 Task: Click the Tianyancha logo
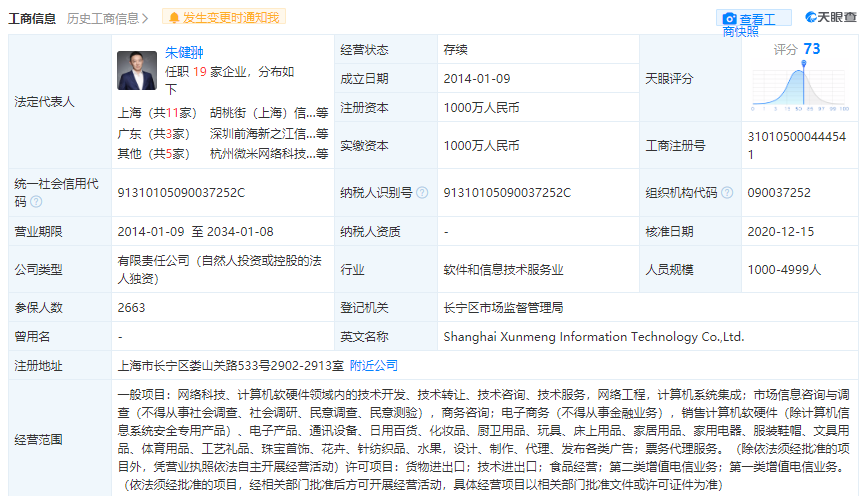tap(831, 17)
